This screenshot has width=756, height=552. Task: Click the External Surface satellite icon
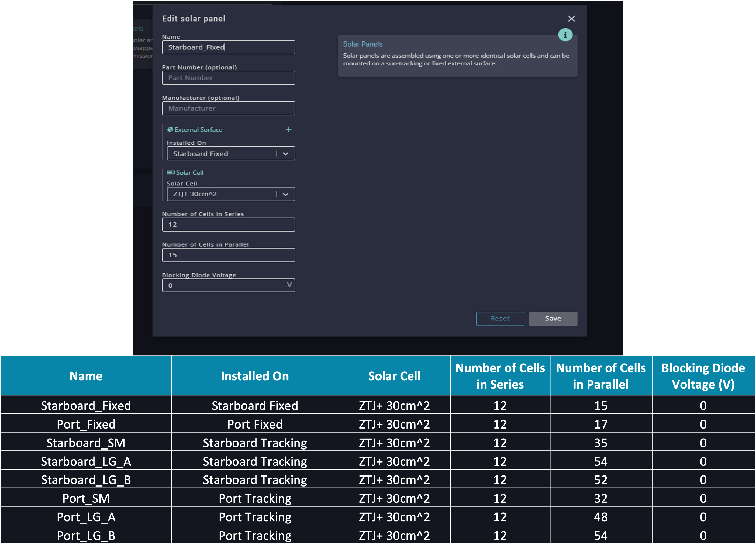click(x=170, y=129)
